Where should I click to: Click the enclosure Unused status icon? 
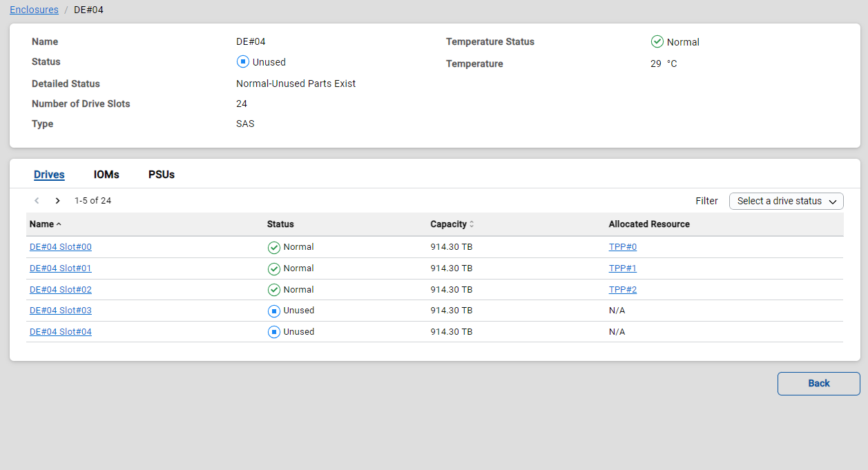242,62
